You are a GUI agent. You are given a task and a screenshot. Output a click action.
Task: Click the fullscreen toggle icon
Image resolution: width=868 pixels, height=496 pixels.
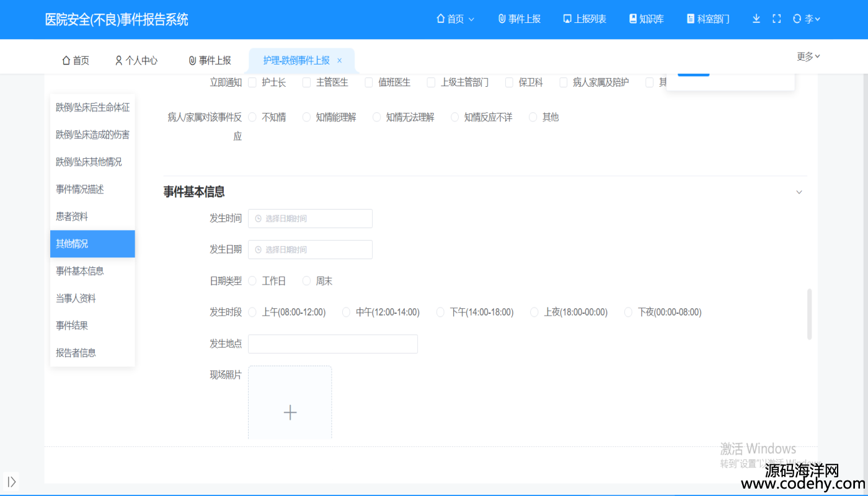776,19
